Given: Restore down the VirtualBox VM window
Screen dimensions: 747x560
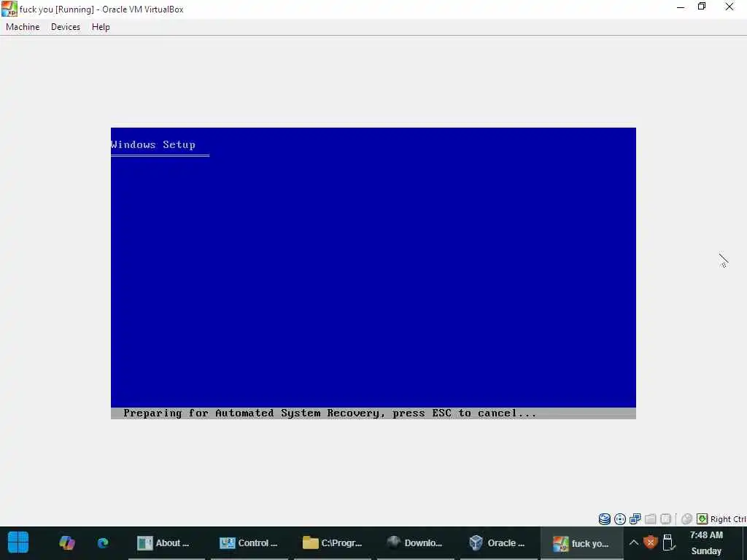Looking at the screenshot, I should tap(702, 6).
